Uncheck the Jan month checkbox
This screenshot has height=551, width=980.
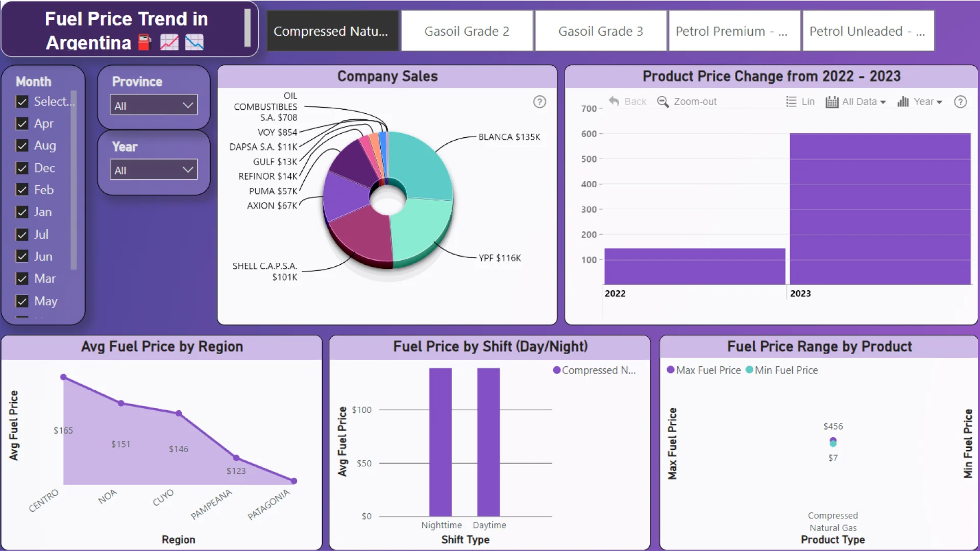pyautogui.click(x=22, y=212)
